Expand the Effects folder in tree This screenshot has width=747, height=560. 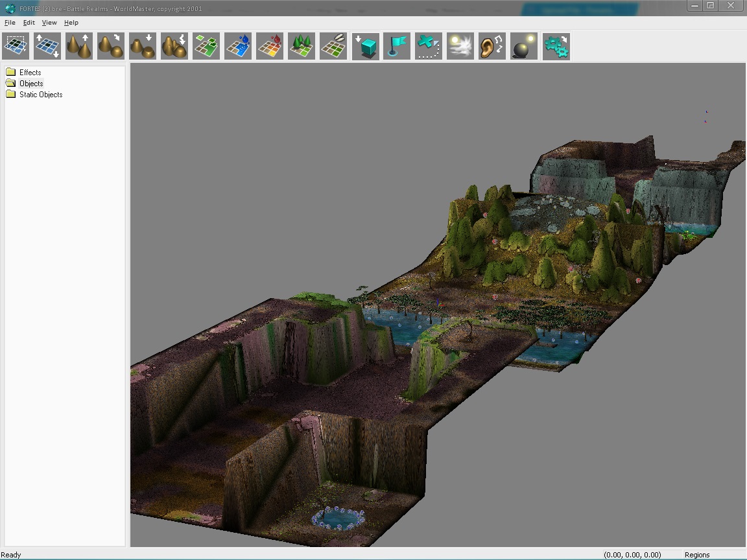click(x=30, y=73)
